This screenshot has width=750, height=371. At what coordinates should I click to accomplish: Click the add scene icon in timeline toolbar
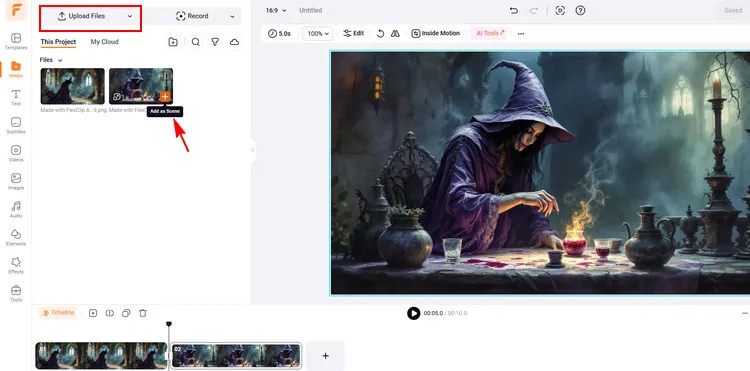(x=93, y=313)
